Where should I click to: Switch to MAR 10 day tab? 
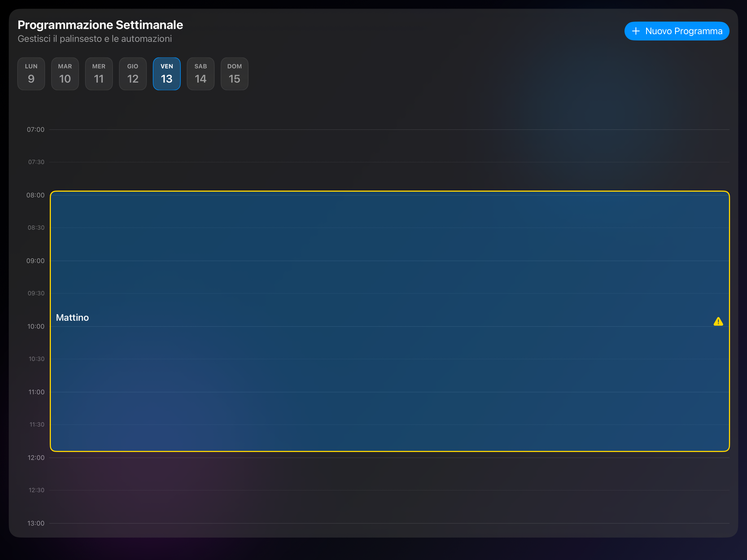[x=65, y=74]
